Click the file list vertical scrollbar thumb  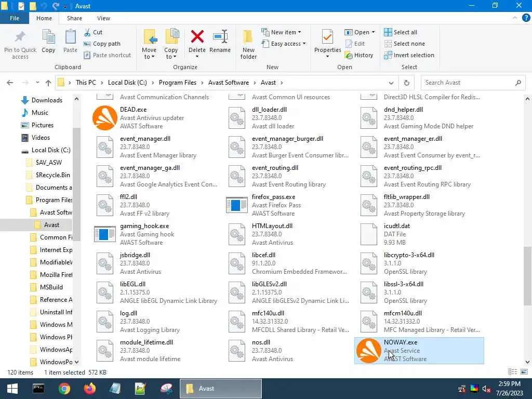click(x=527, y=276)
